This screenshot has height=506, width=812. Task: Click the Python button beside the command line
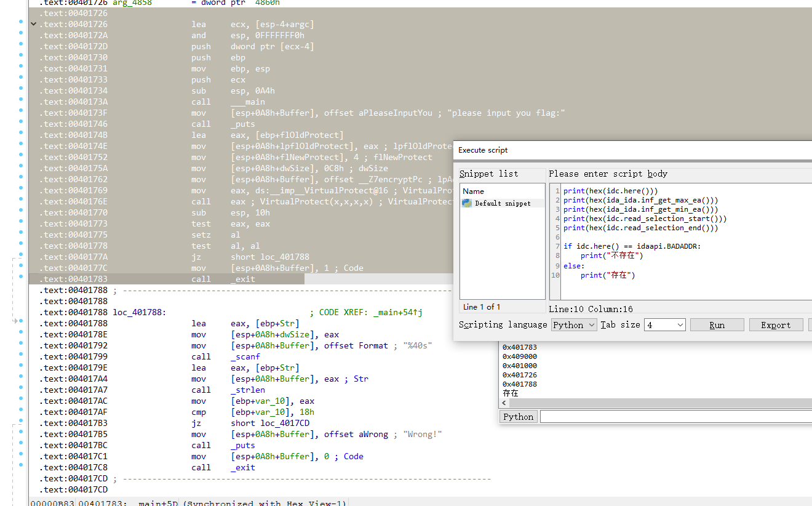pyautogui.click(x=519, y=417)
